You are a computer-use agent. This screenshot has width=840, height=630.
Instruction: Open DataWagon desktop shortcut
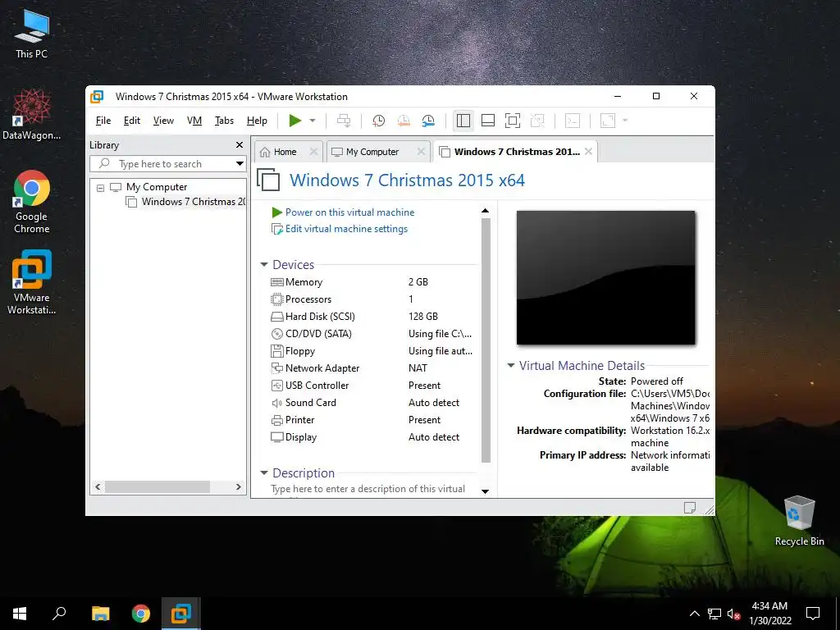tap(32, 115)
